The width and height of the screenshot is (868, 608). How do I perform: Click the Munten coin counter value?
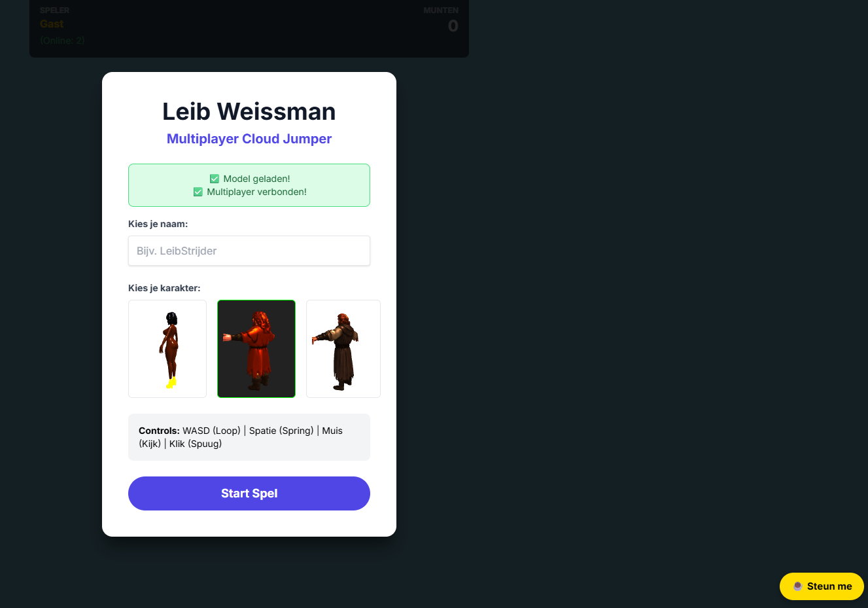(453, 26)
